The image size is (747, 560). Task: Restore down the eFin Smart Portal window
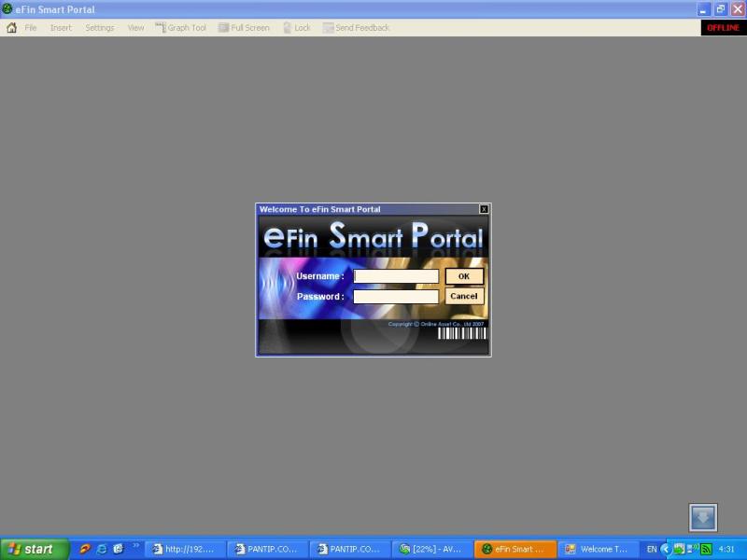(721, 9)
